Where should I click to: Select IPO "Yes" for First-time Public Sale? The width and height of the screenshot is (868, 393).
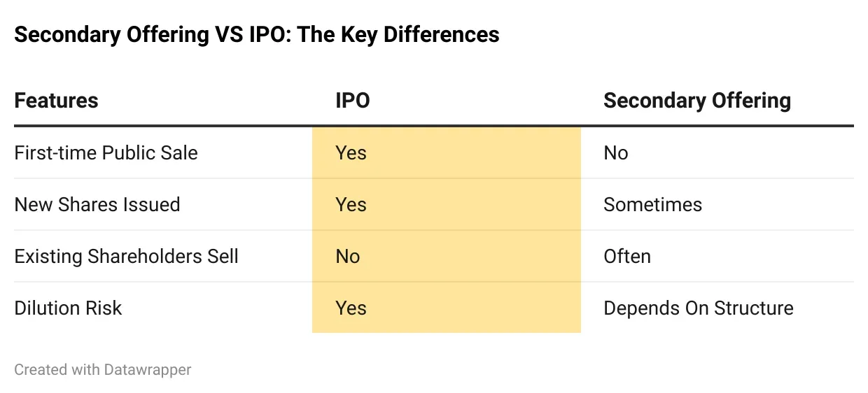351,153
